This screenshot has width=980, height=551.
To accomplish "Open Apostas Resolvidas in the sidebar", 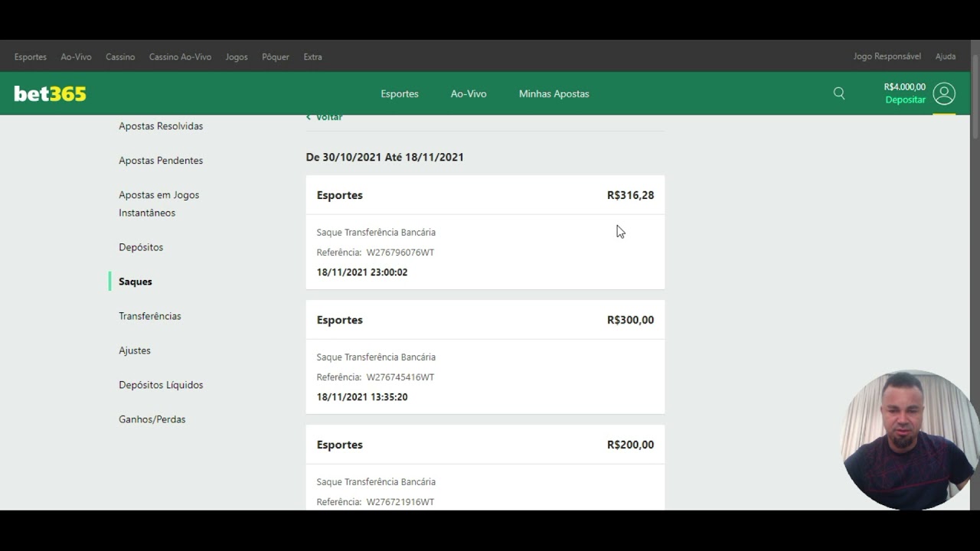I will [x=161, y=126].
